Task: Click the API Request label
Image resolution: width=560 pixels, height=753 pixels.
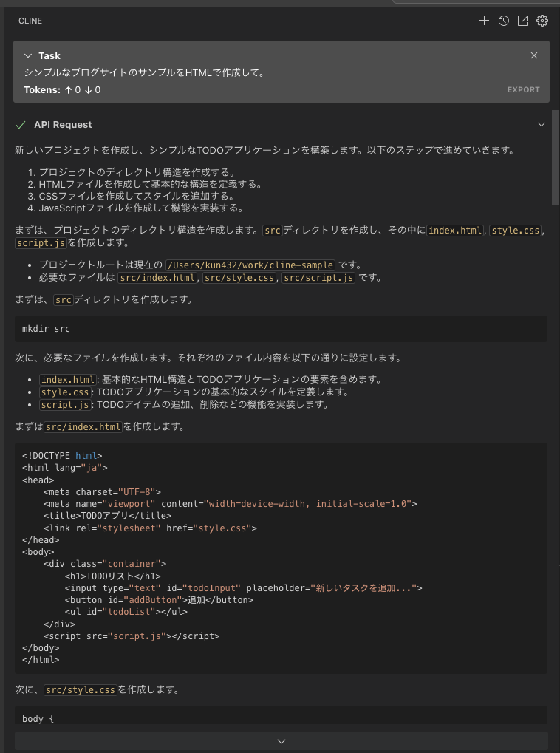Action: (63, 125)
